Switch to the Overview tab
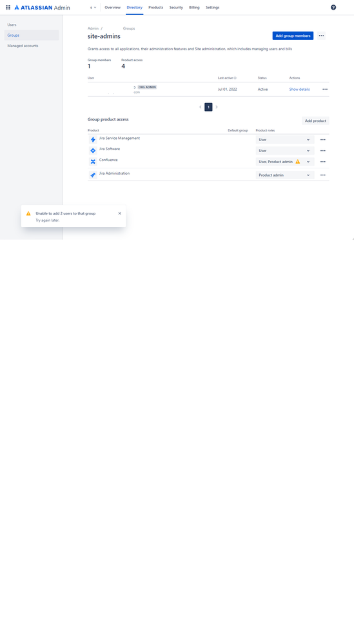This screenshot has width=354, height=644. coord(113,7)
